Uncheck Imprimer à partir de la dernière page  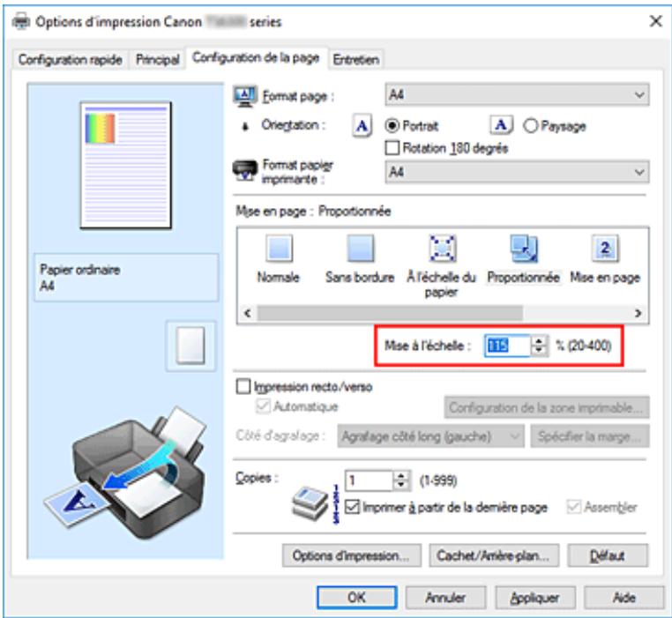pos(352,507)
